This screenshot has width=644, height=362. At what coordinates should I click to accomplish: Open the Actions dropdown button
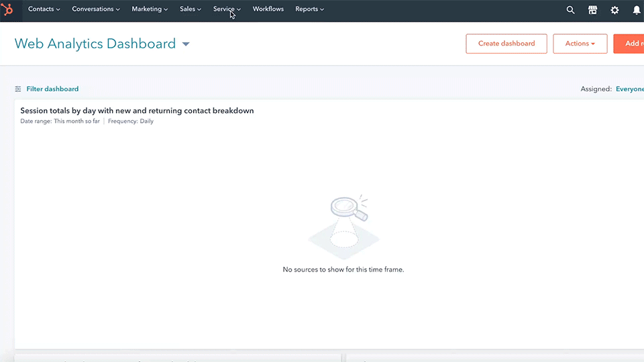pos(580,44)
